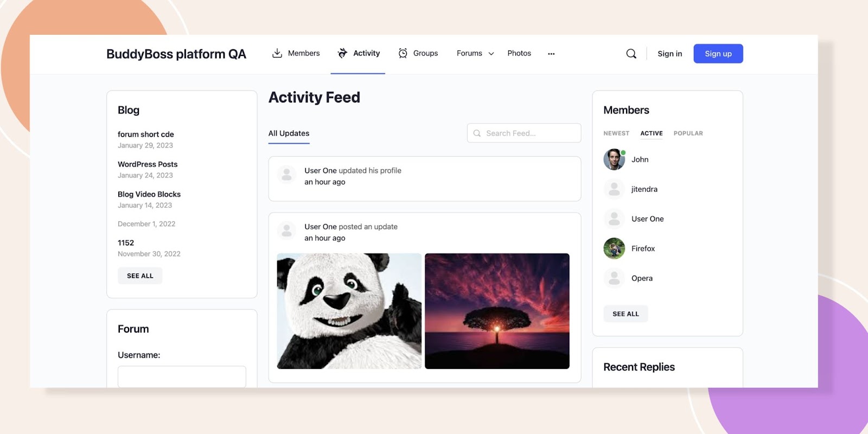Open blog post '1152'
868x434 pixels.
coord(126,242)
